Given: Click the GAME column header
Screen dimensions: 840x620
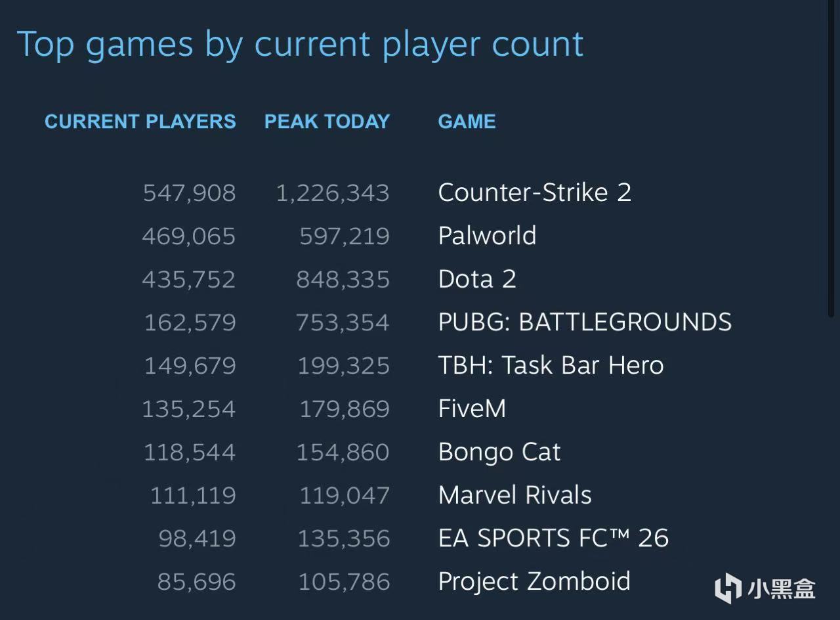Looking at the screenshot, I should pos(467,122).
